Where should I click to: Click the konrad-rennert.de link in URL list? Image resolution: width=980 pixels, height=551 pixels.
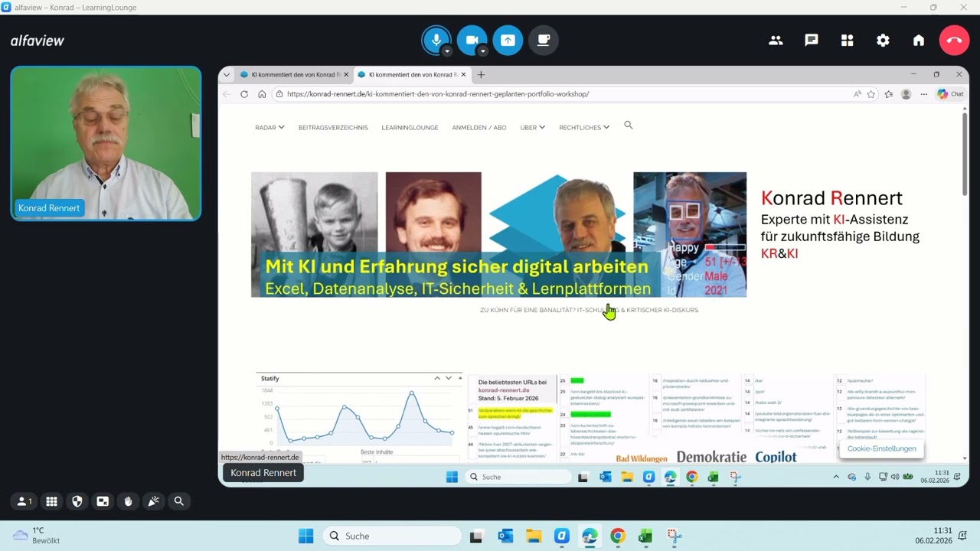pyautogui.click(x=504, y=390)
